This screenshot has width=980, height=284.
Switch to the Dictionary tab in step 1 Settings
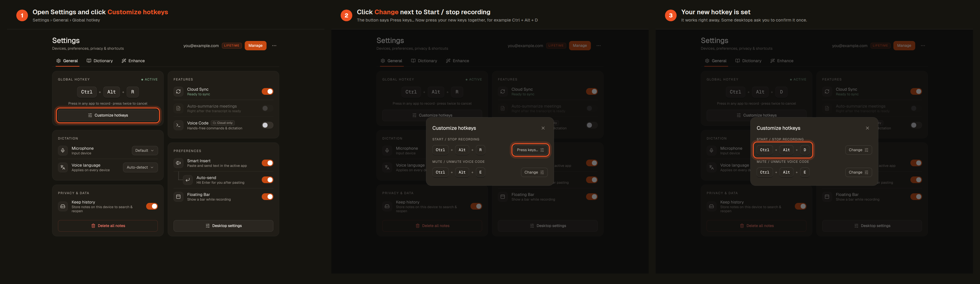pos(100,61)
